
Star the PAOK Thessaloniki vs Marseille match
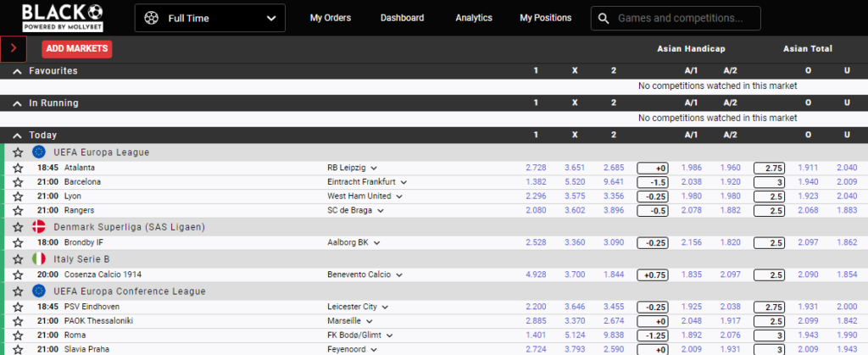(x=18, y=321)
